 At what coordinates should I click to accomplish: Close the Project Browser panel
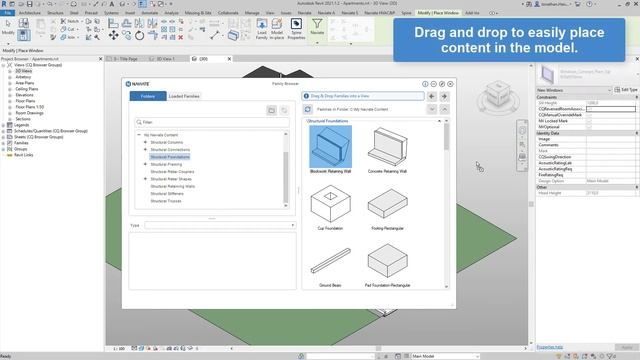101,59
